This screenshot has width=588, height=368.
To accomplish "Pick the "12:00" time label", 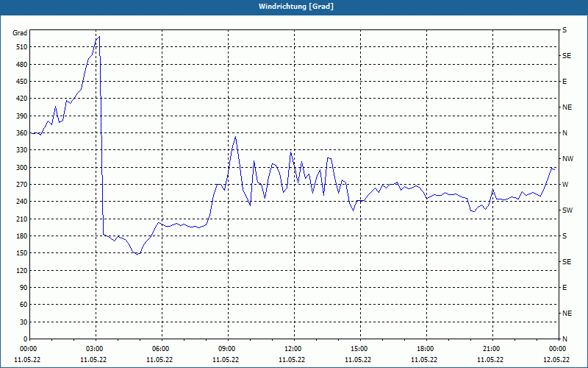I will (x=293, y=349).
